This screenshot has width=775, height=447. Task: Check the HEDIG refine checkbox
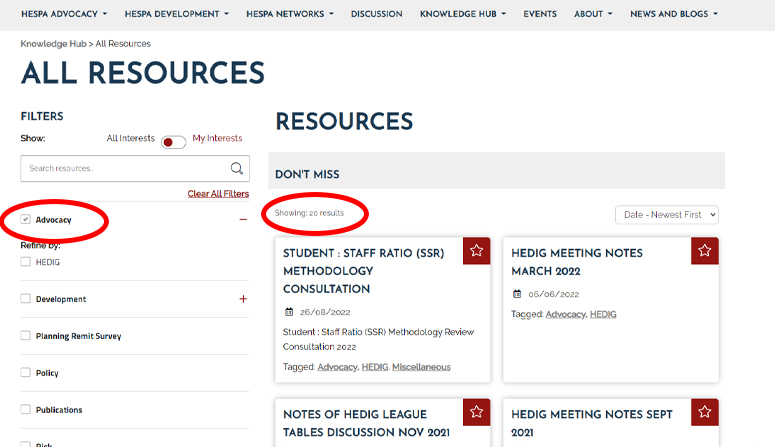point(25,262)
